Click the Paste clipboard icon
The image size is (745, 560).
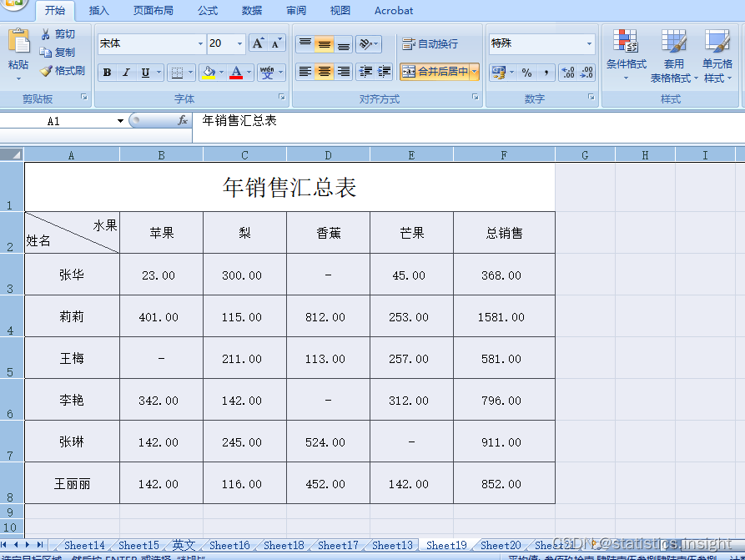(18, 42)
